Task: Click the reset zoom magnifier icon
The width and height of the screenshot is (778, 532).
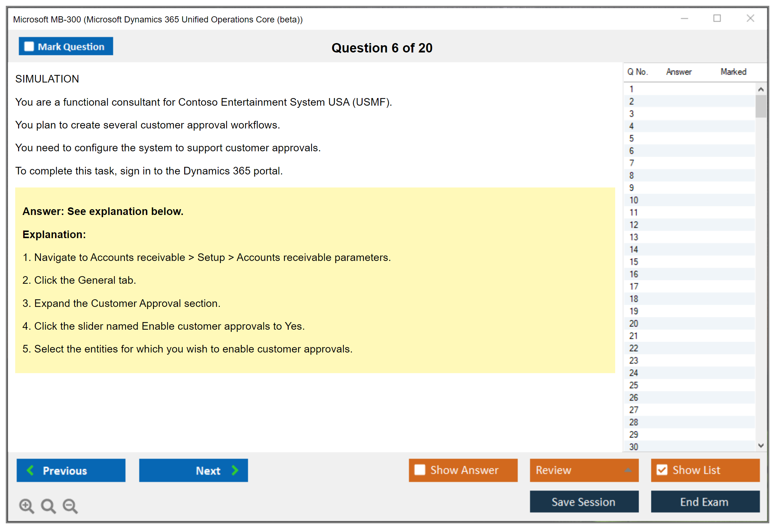Action: 48,506
